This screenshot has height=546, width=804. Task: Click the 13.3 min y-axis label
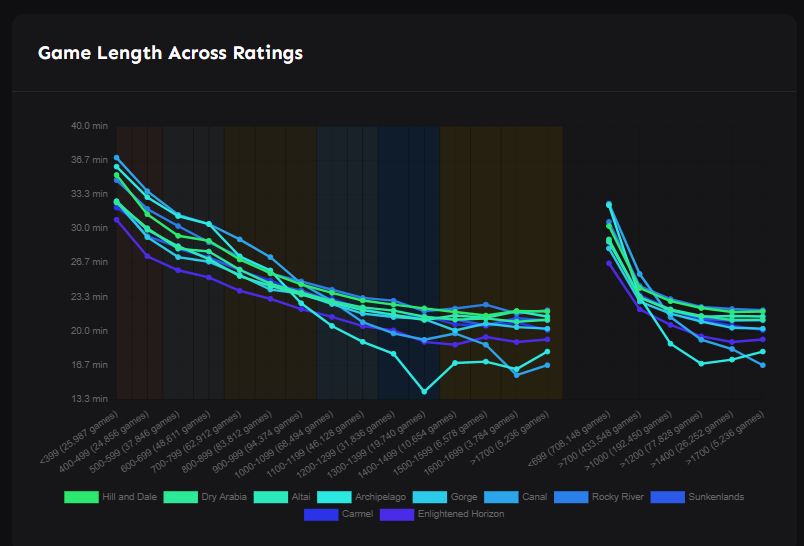[88, 399]
